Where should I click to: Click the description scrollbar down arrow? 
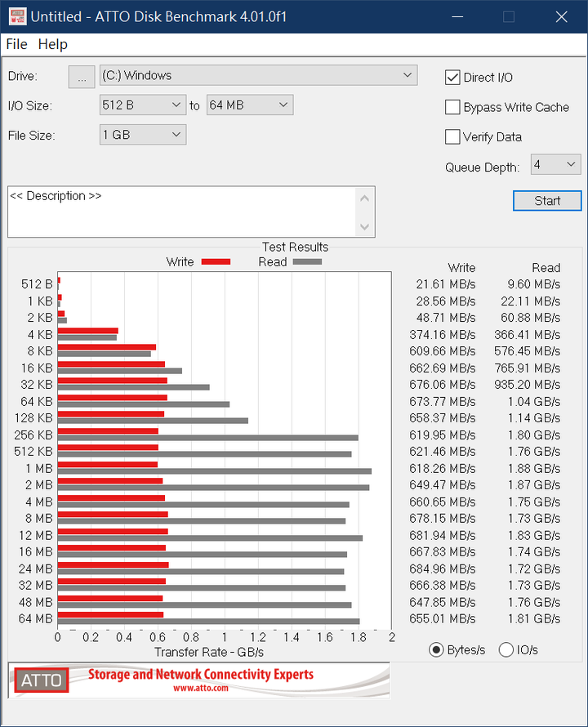click(x=364, y=227)
